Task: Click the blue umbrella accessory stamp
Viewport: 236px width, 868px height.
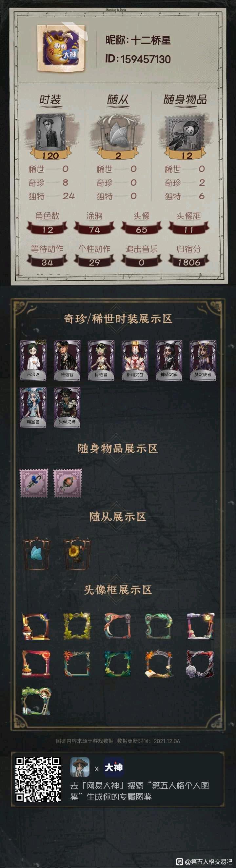Action: click(34, 483)
